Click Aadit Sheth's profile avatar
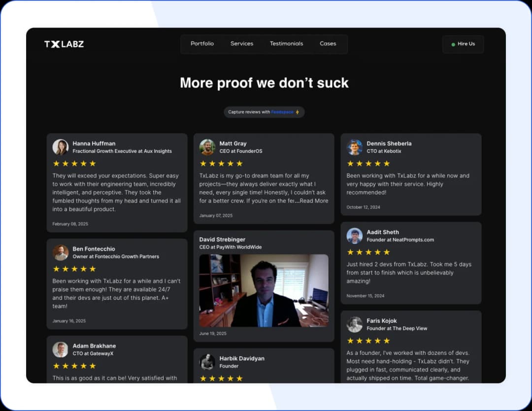Screen dimensions: 532x411 click(x=355, y=236)
